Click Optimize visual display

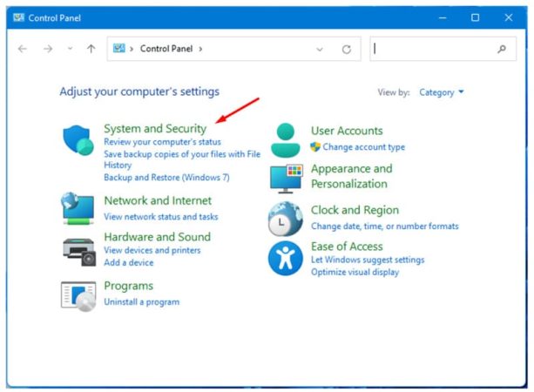(x=355, y=272)
